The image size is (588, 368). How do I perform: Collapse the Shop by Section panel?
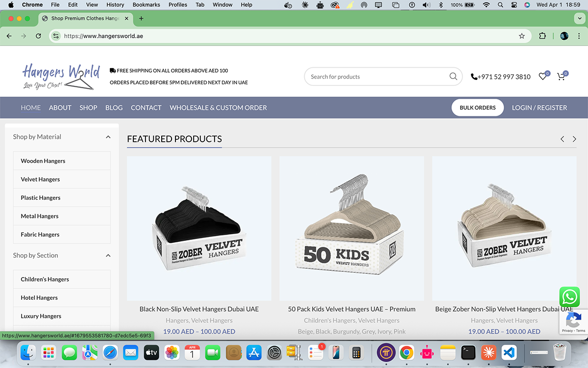108,256
